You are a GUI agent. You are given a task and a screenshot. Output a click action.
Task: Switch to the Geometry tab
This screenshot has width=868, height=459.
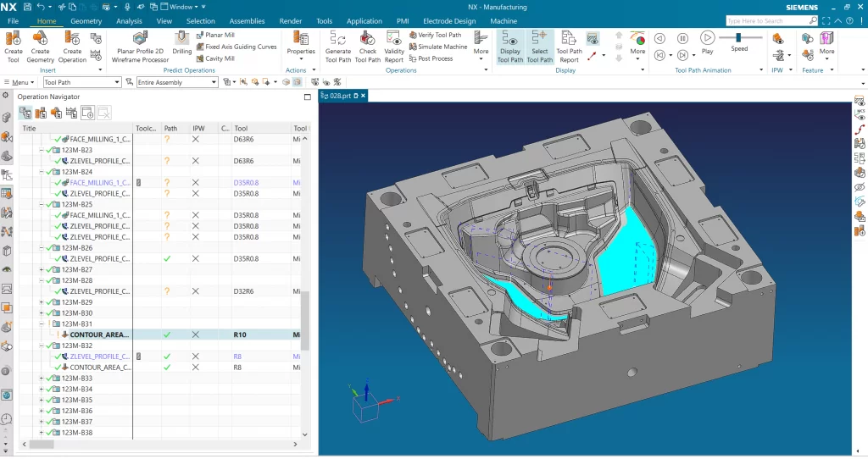point(86,21)
